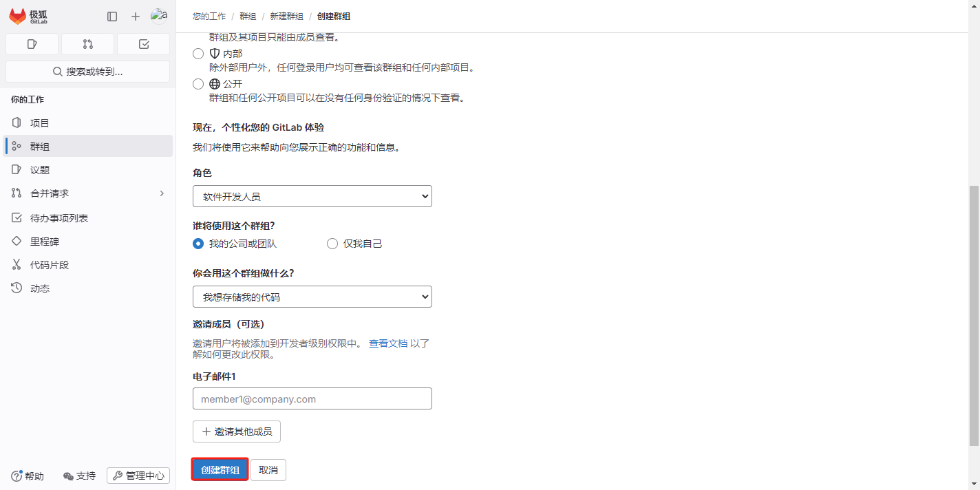Viewport: 980px width, 490px height.
Task: Click the 帮助 help icon
Action: [x=17, y=476]
